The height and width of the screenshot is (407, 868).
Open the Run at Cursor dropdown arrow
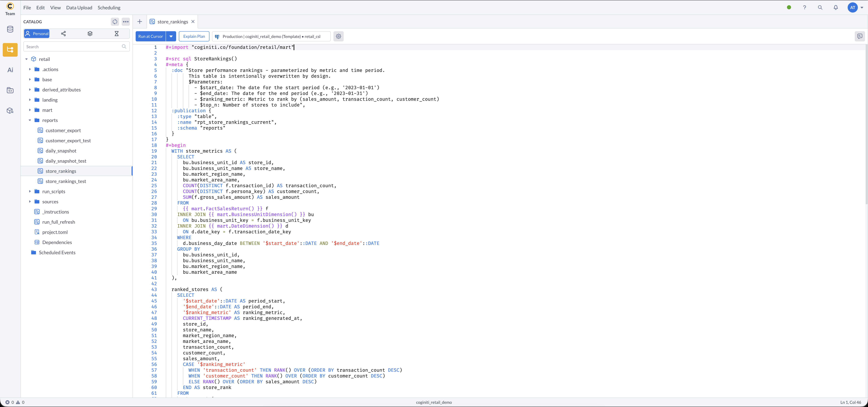[x=171, y=36]
